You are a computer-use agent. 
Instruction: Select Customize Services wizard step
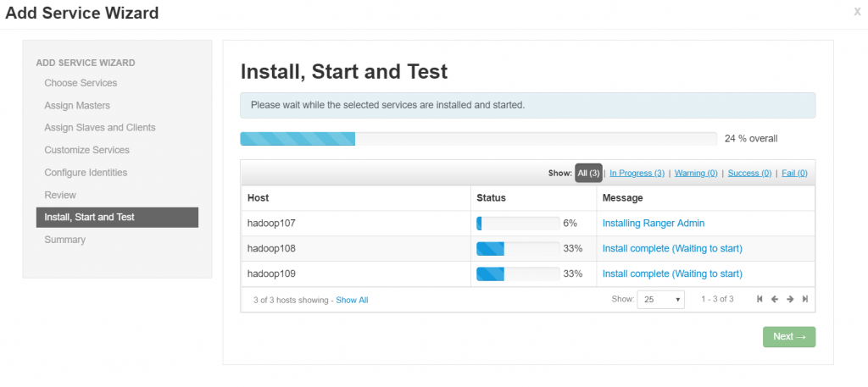[87, 150]
